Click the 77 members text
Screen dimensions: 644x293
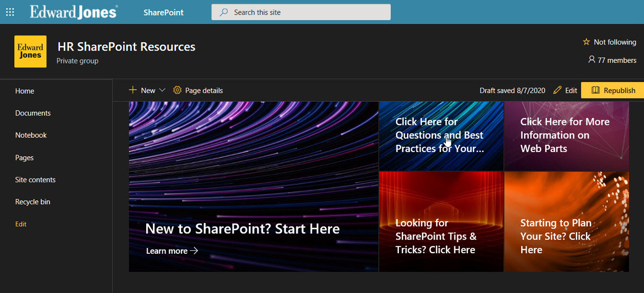coord(617,60)
